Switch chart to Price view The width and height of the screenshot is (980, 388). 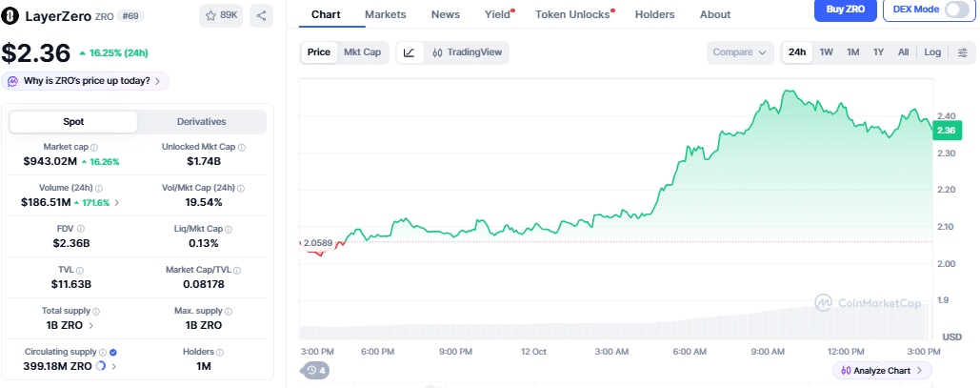(x=319, y=52)
